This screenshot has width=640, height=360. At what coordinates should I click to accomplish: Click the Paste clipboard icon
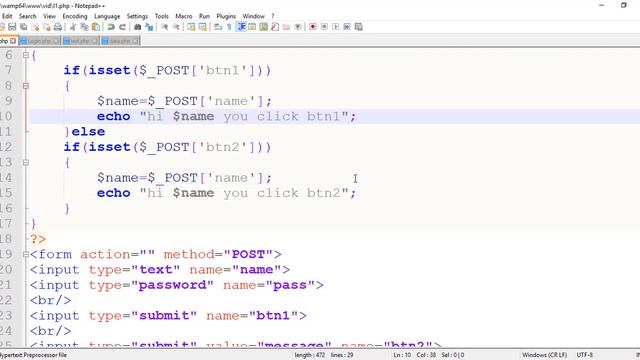96,27
